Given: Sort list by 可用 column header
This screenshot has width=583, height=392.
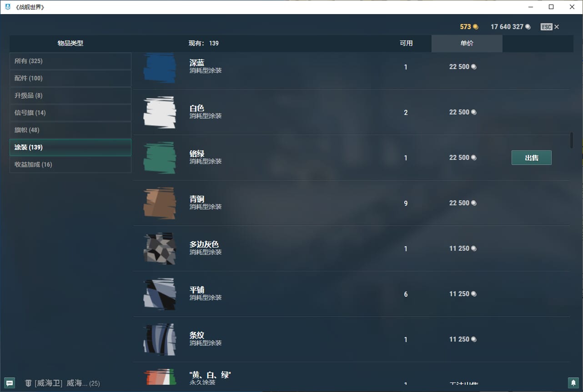Looking at the screenshot, I should click(x=406, y=43).
